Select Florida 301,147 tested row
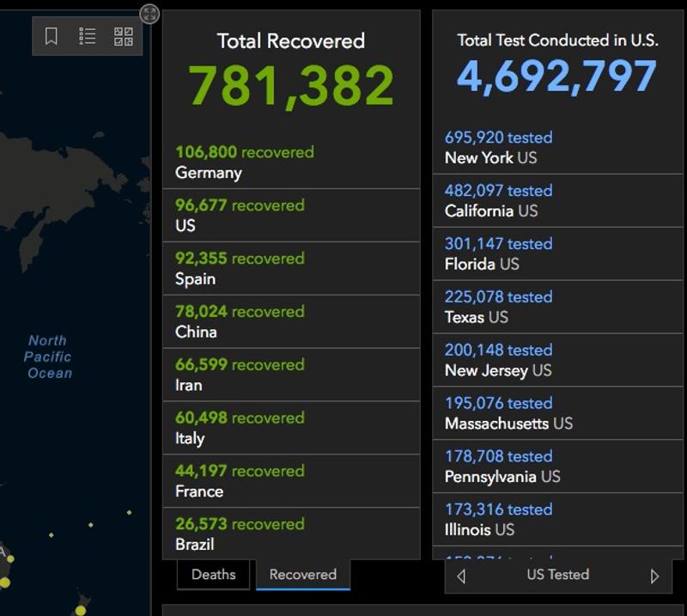Screen dimensions: 687x616 [x=557, y=253]
